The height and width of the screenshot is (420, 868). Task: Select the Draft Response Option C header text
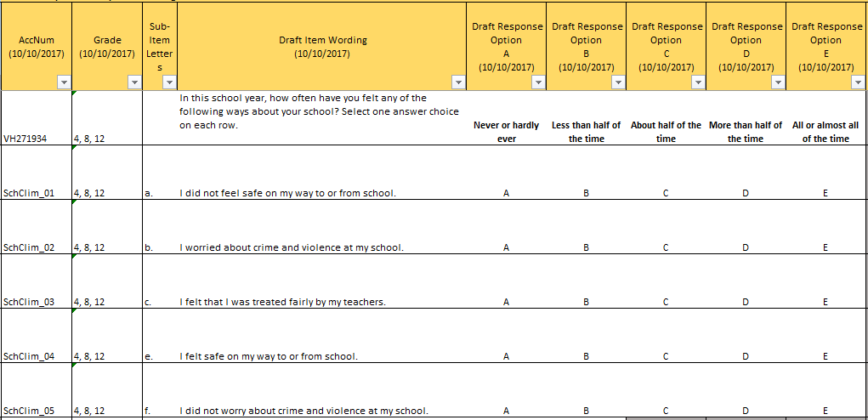[666, 47]
